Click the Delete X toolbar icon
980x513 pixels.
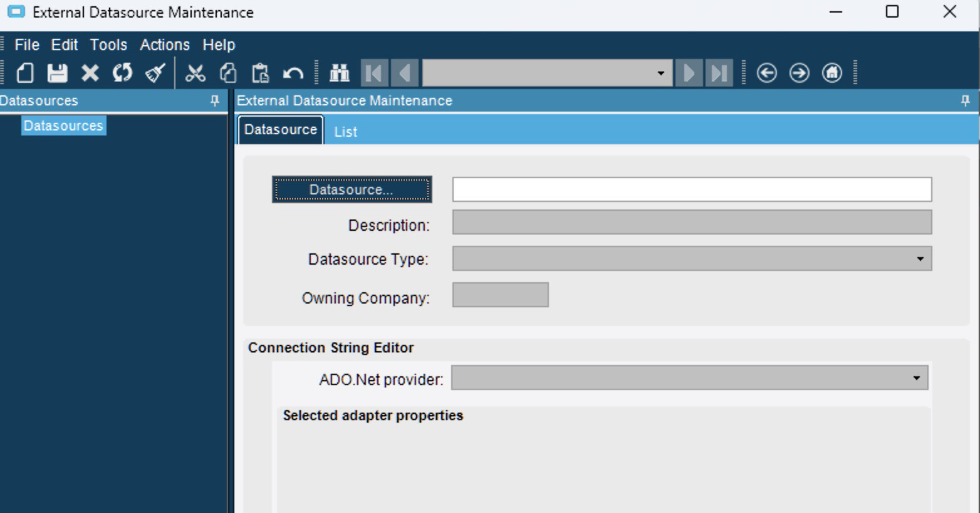(90, 73)
